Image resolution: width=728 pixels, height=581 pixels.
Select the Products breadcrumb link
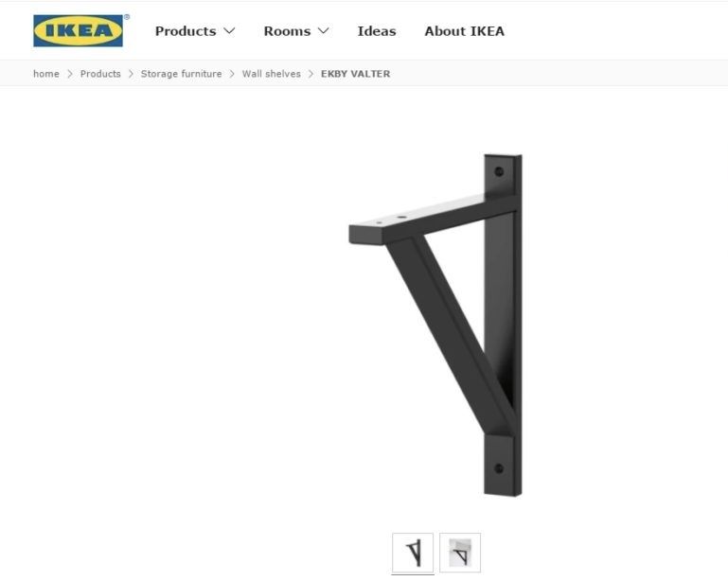pos(100,74)
